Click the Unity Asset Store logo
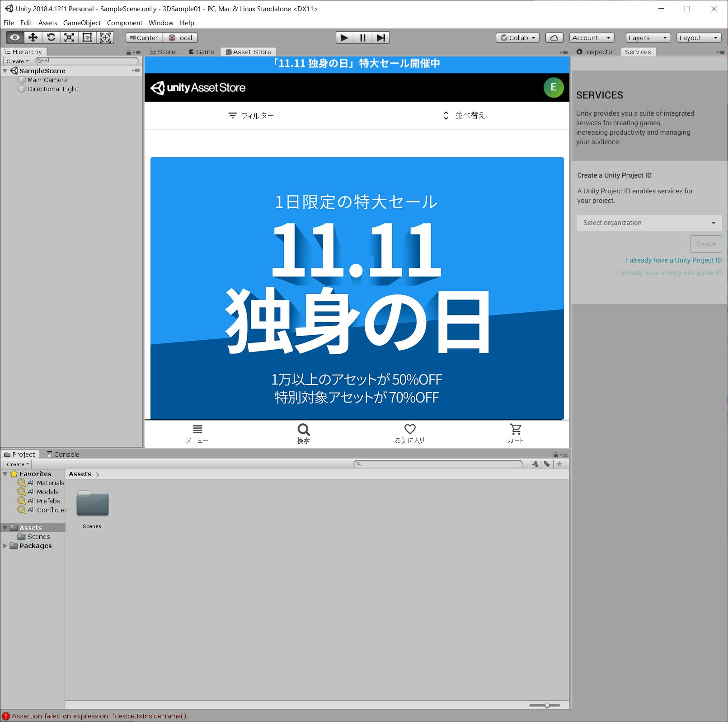 [x=198, y=88]
